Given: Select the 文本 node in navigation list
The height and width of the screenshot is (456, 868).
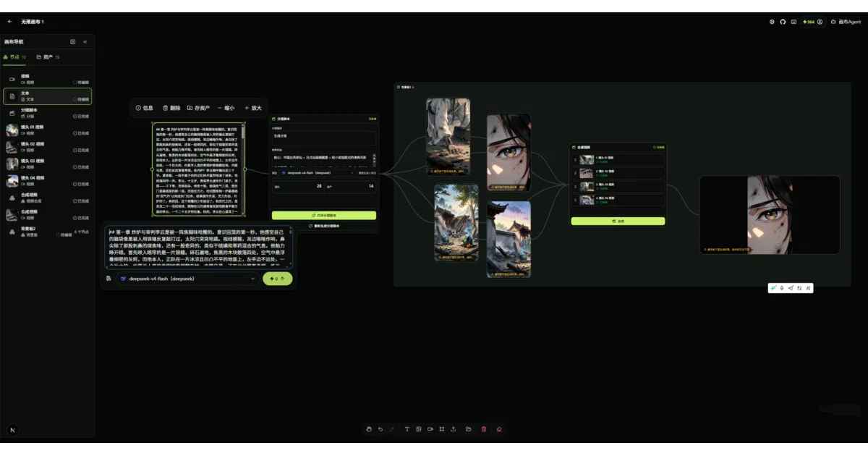Looking at the screenshot, I should pyautogui.click(x=48, y=96).
